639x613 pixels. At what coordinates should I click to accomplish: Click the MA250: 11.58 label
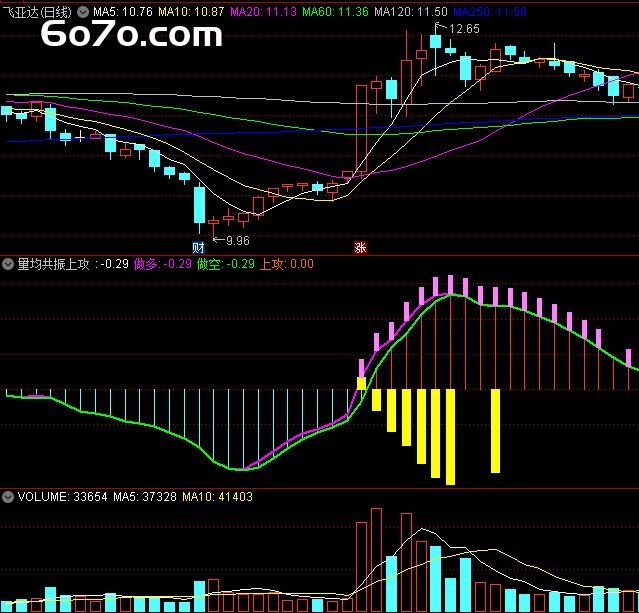point(490,12)
